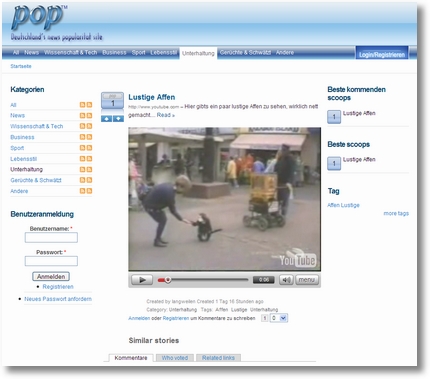Click the pop site logo
Viewport: 430px width, 379px height.
38,17
